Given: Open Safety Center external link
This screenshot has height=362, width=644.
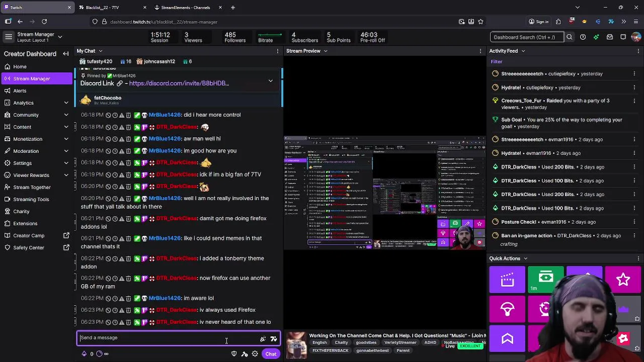Looking at the screenshot, I should pos(36,247).
